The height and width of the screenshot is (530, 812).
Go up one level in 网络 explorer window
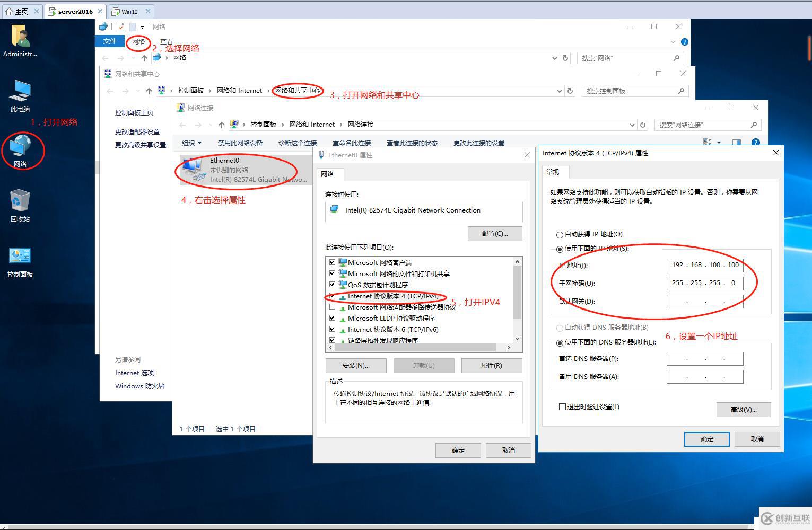coord(144,58)
